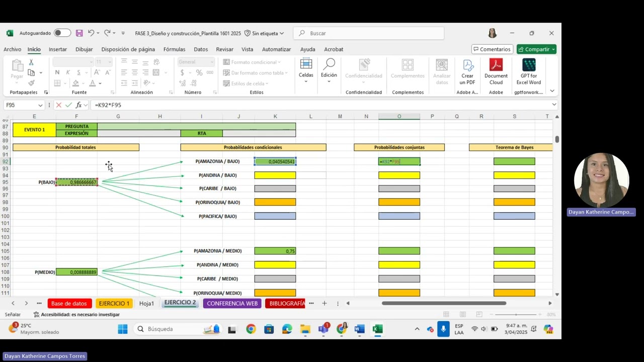Switch to the CONFERENCIA WEB sheet tab
644x362 pixels.
click(232, 303)
